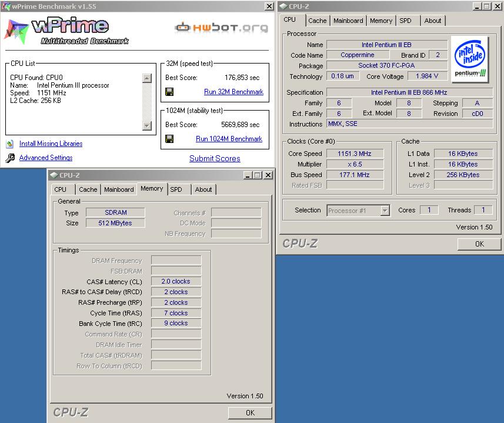Click wPrime title bar app icon
The image size is (504, 423).
click(6, 6)
